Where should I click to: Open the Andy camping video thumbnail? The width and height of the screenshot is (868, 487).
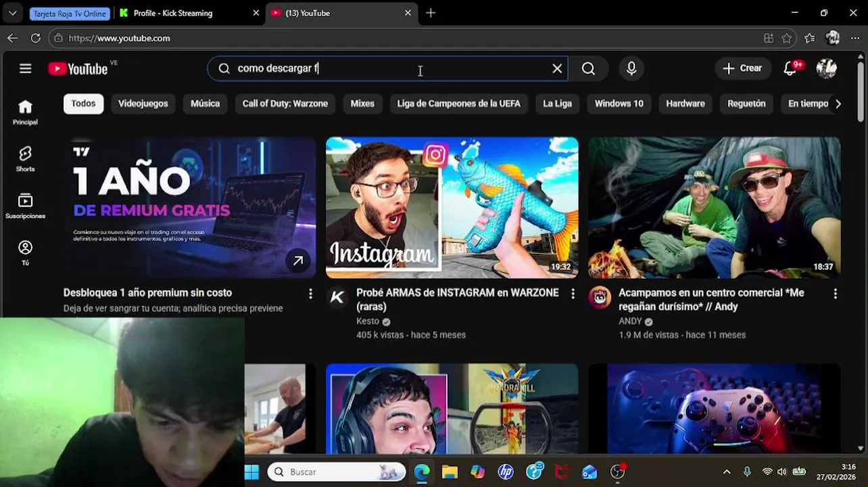714,208
